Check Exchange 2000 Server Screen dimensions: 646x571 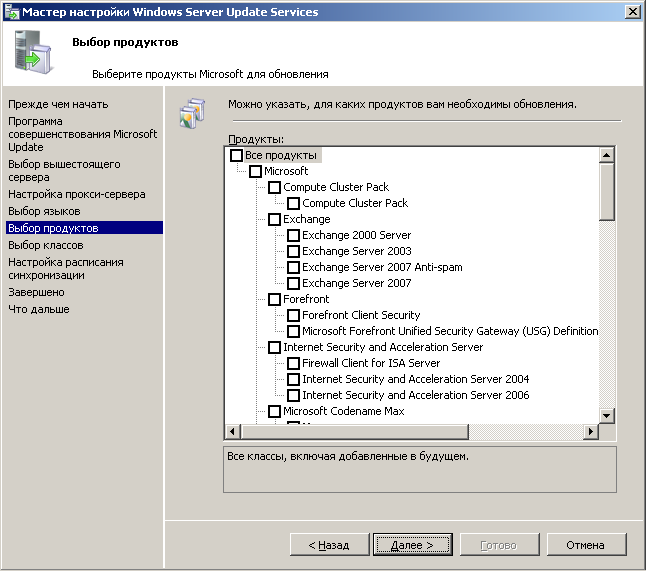[293, 236]
